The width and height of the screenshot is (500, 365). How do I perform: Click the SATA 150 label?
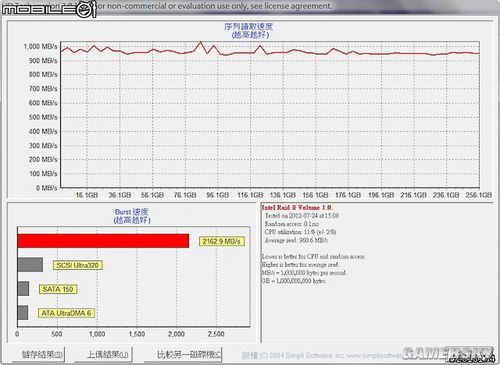tap(58, 289)
